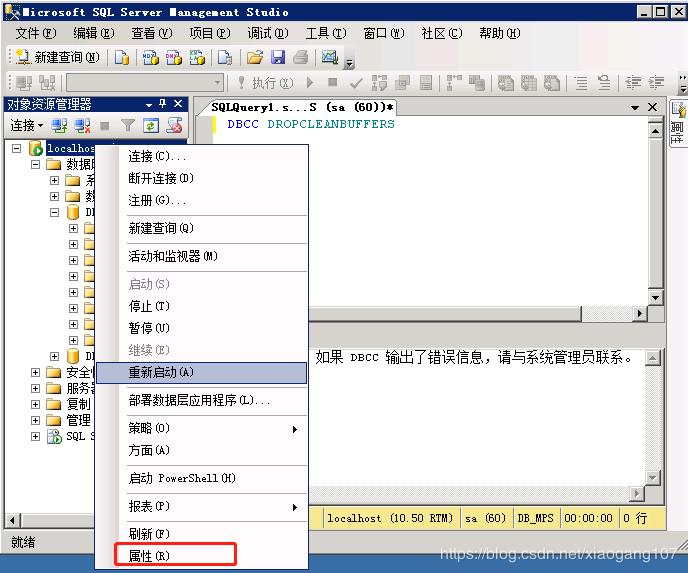This screenshot has height=573, width=688.
Task: Open the Policies (策略) submenu
Action: coord(202,428)
